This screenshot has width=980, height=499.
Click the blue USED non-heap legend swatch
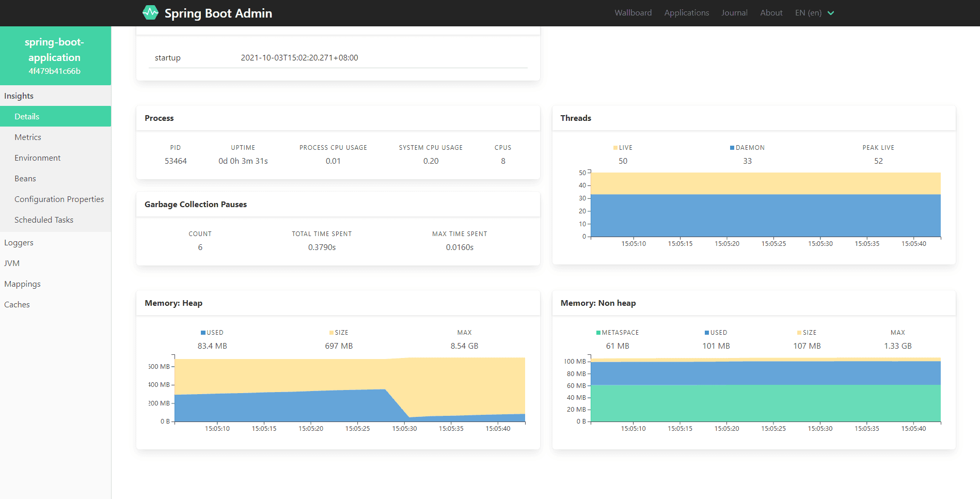click(707, 333)
